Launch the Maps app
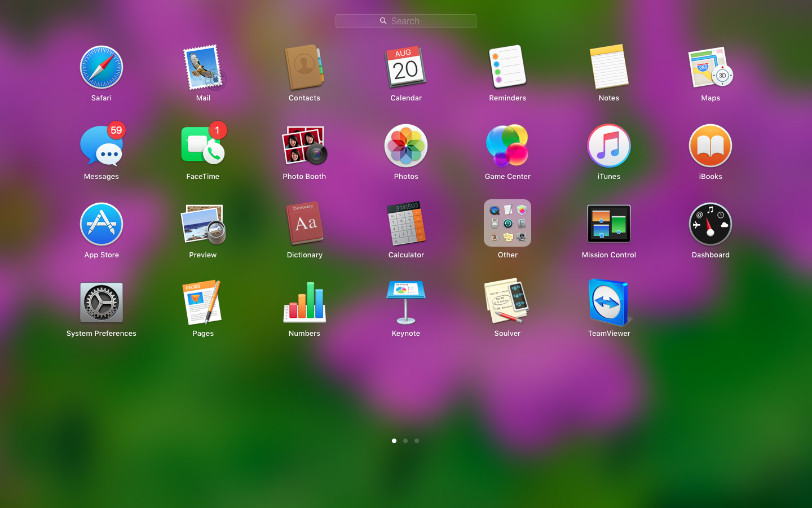Image resolution: width=812 pixels, height=508 pixels. [710, 68]
